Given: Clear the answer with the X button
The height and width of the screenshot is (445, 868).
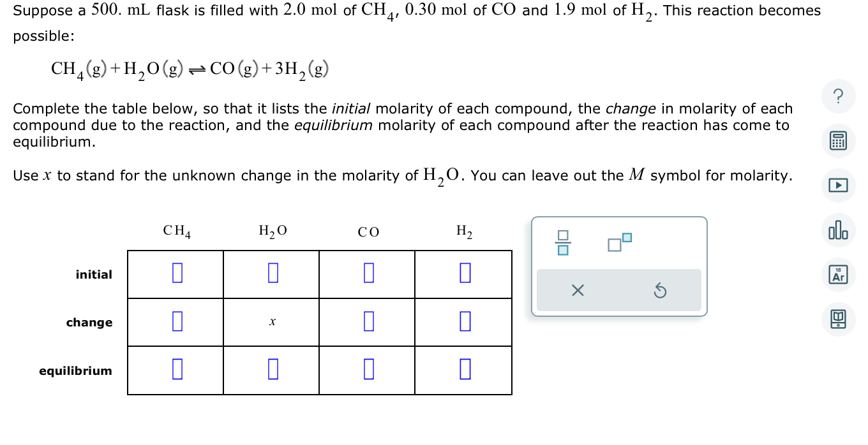Looking at the screenshot, I should (x=578, y=290).
